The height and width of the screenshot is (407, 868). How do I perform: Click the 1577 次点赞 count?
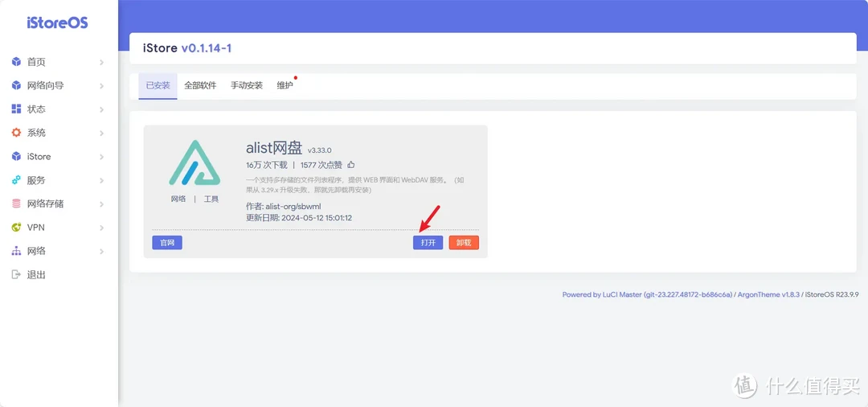(x=321, y=164)
